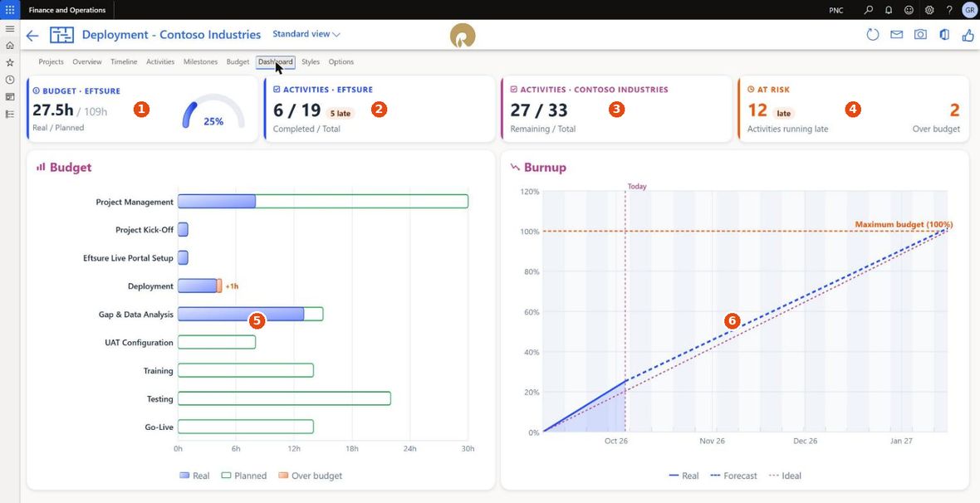This screenshot has height=503, width=980.
Task: Click the 25% budget gauge
Action: tap(213, 113)
